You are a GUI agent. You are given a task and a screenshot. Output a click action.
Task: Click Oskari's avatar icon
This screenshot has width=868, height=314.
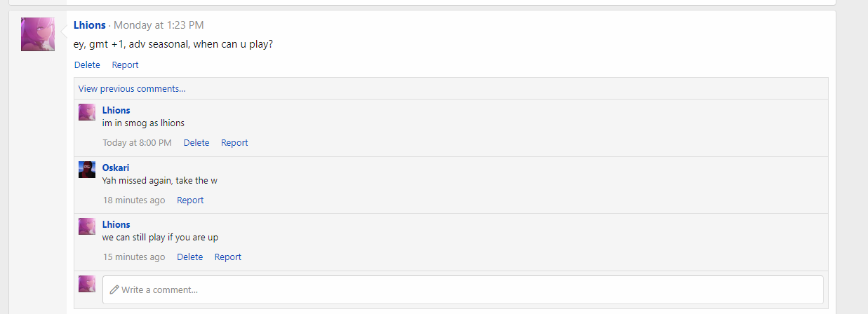pyautogui.click(x=87, y=170)
